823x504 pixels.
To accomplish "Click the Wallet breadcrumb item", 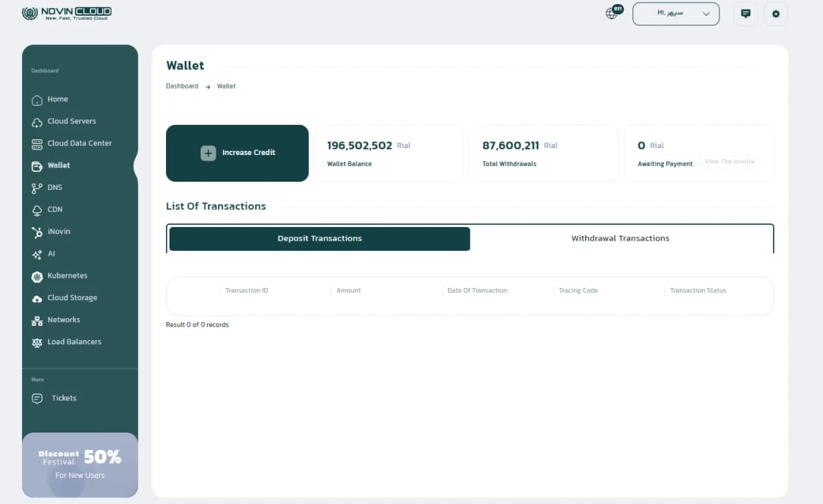I will click(226, 86).
